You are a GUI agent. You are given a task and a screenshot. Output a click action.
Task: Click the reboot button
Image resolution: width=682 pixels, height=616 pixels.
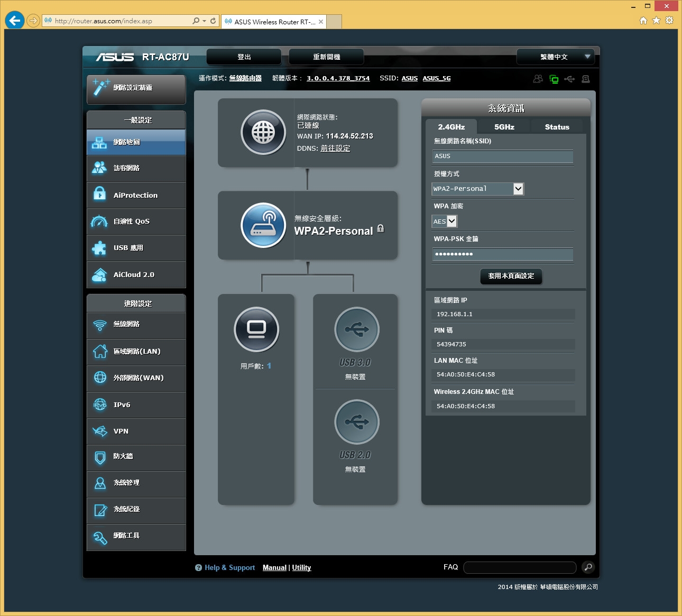click(327, 57)
